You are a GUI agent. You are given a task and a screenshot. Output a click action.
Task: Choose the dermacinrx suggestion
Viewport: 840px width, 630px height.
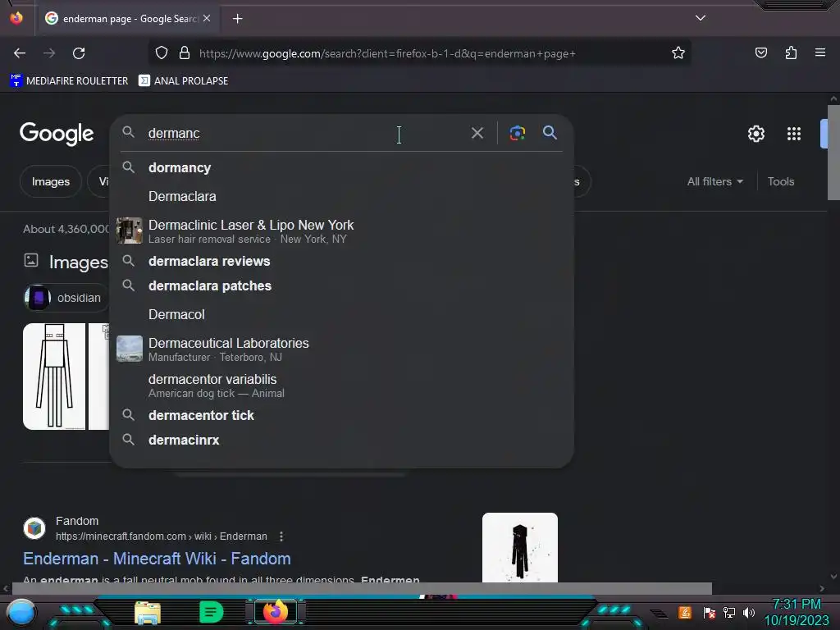pyautogui.click(x=342, y=440)
